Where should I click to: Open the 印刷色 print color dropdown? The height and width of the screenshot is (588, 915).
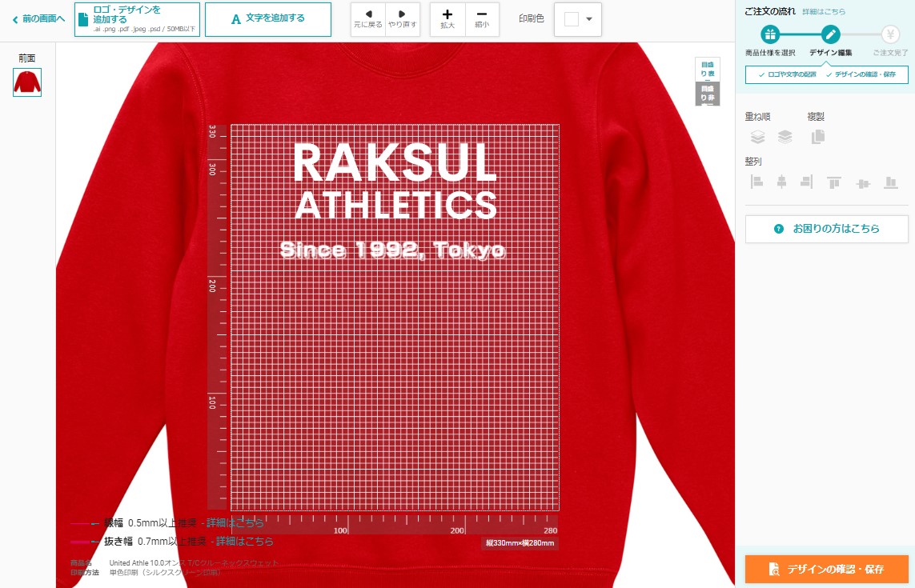578,19
